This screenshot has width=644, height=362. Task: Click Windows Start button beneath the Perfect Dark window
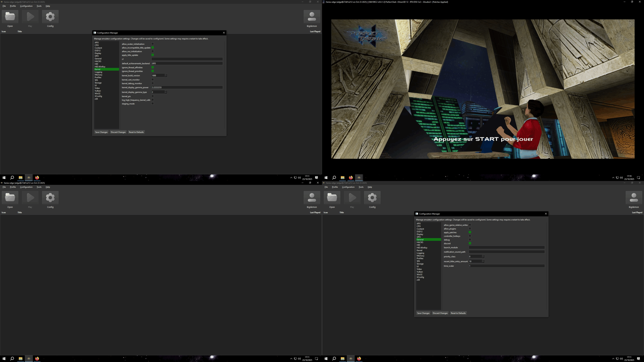[x=326, y=177]
